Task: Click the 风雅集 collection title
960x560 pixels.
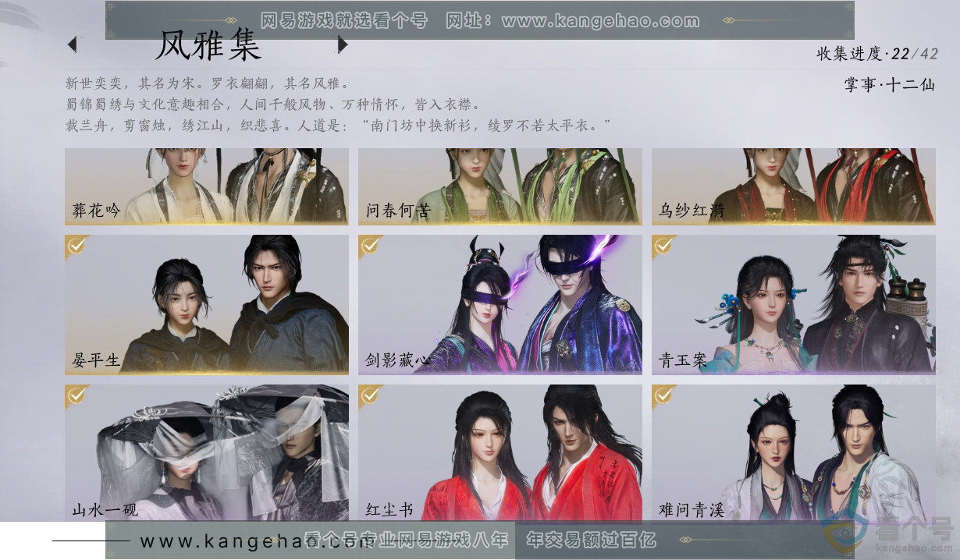Action: pos(208,46)
